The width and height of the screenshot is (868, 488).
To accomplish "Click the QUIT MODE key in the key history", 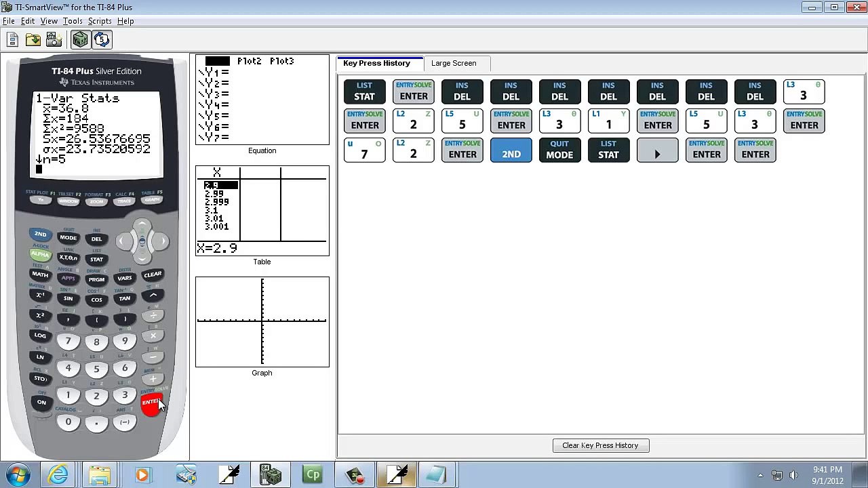I will [559, 150].
